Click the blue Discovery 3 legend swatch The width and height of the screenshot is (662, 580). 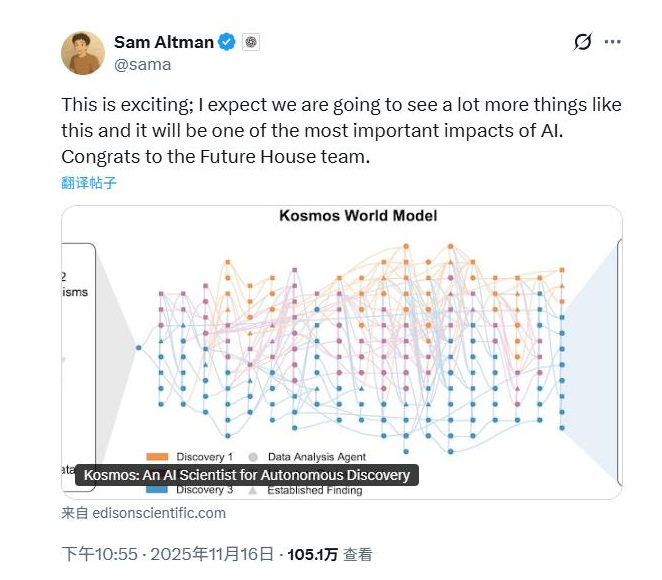pos(157,491)
